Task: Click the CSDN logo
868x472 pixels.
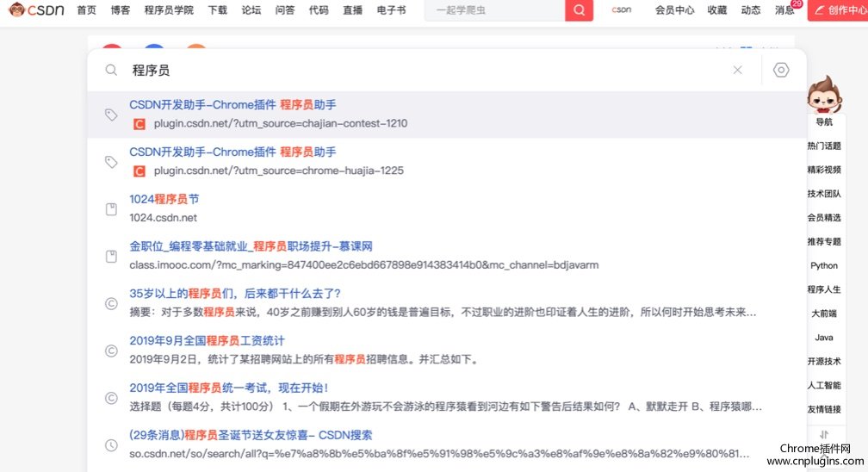Action: [x=36, y=9]
